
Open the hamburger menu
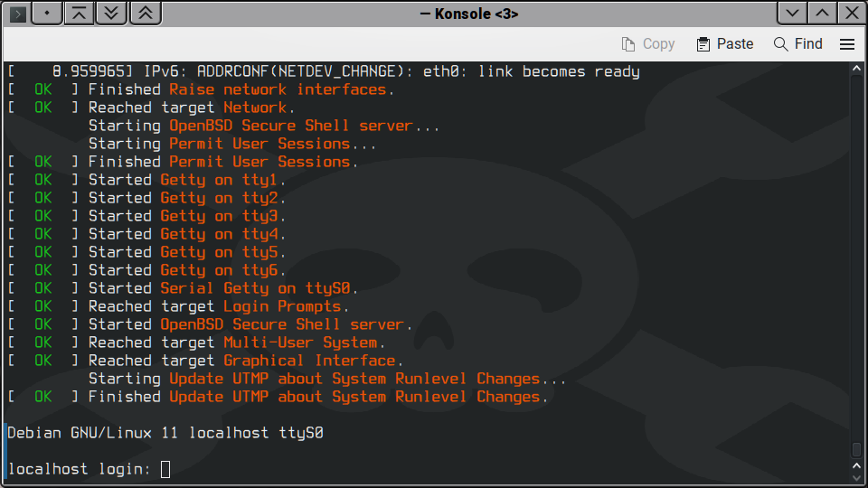[x=847, y=43]
